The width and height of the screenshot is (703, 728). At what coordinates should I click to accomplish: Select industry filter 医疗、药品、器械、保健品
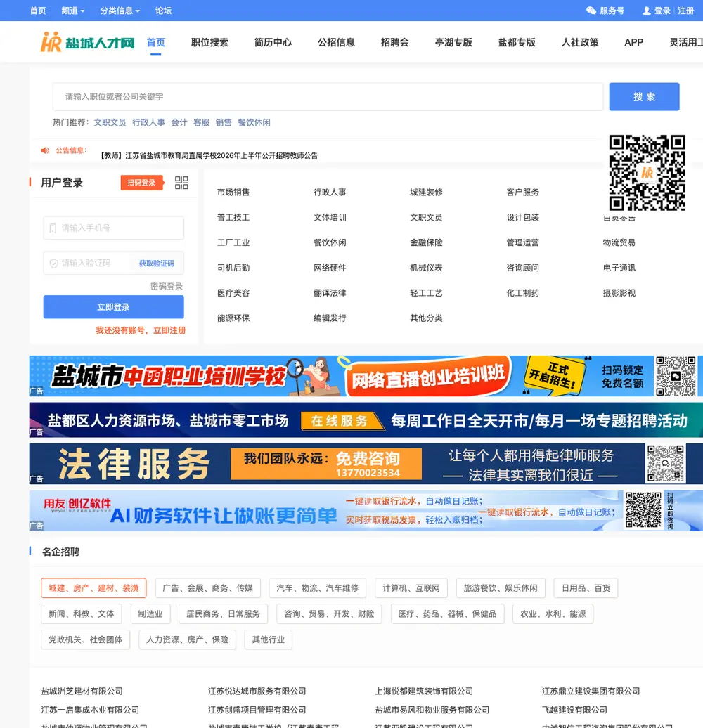448,613
